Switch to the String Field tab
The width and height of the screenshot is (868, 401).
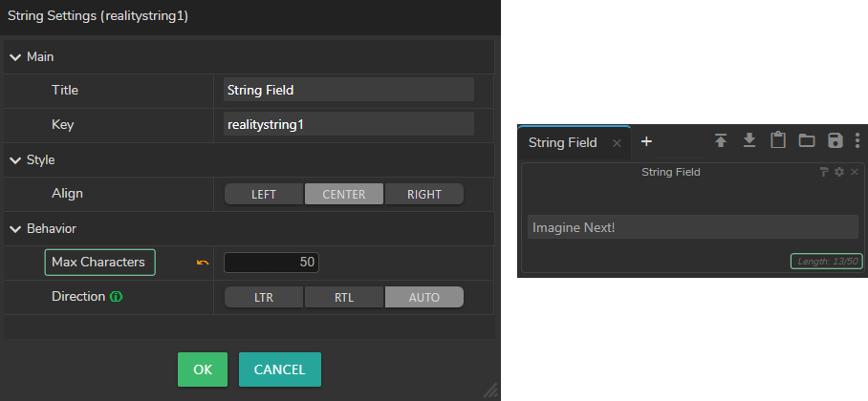(x=562, y=142)
